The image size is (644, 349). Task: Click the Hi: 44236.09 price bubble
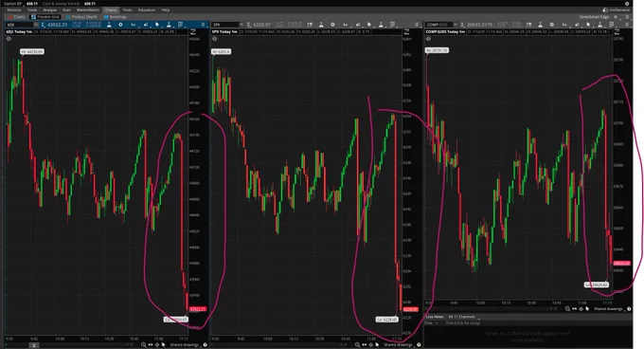32,51
